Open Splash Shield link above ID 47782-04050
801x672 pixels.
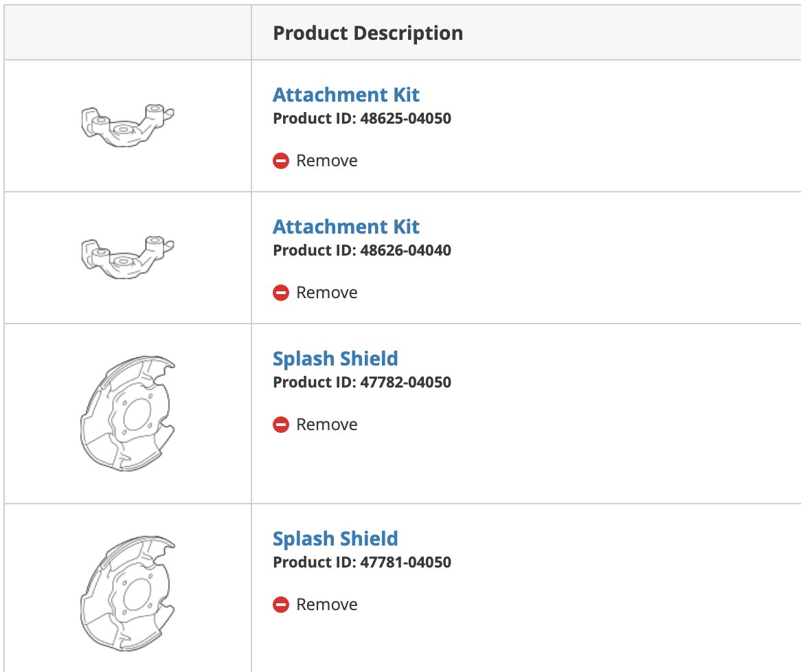tap(335, 358)
